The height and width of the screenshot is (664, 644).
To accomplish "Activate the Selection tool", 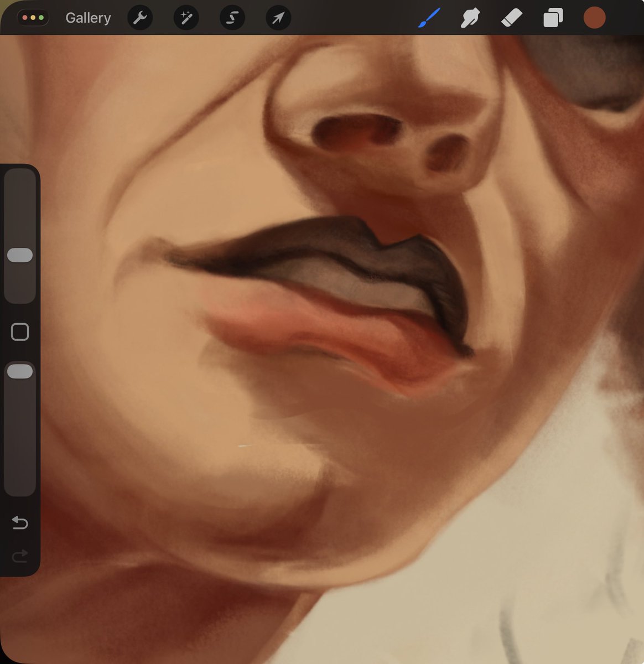I will coord(232,17).
